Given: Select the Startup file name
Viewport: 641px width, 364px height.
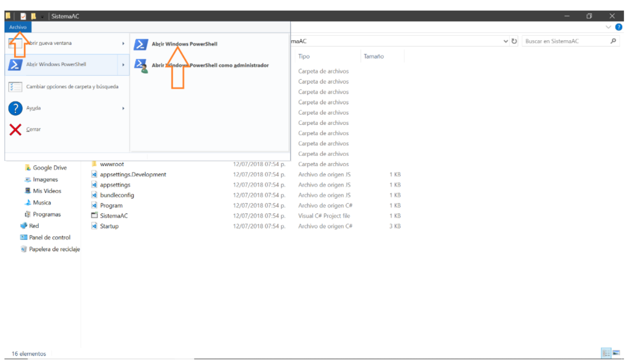Looking at the screenshot, I should tap(109, 226).
